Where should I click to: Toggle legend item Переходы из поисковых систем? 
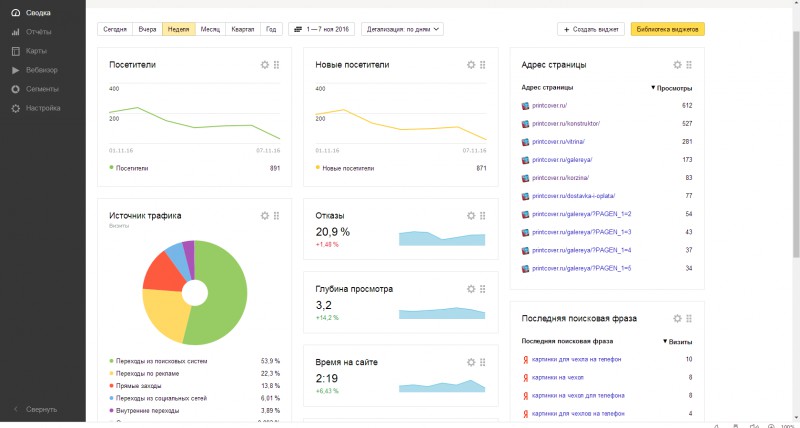coord(158,361)
